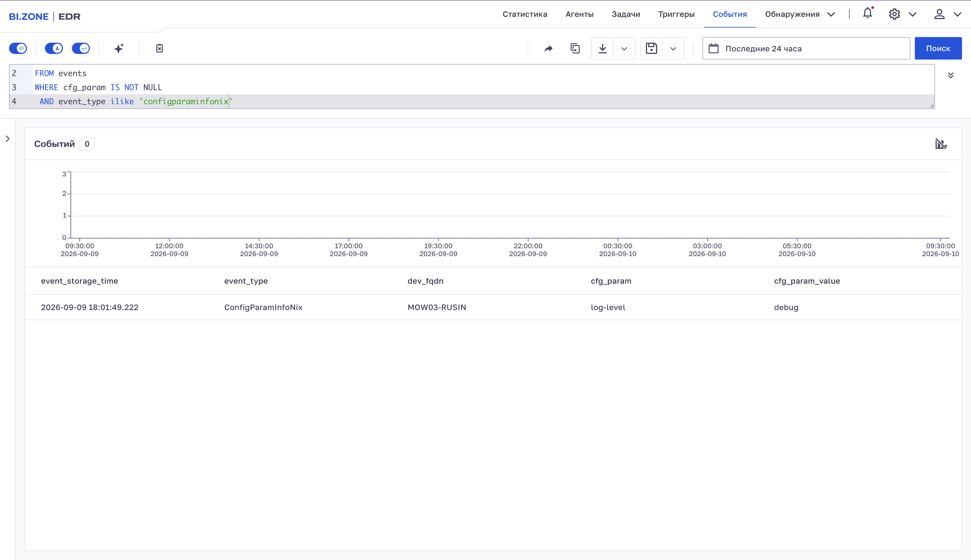Open the save options dropdown arrow
Screen dimensions: 971x560
tap(673, 49)
